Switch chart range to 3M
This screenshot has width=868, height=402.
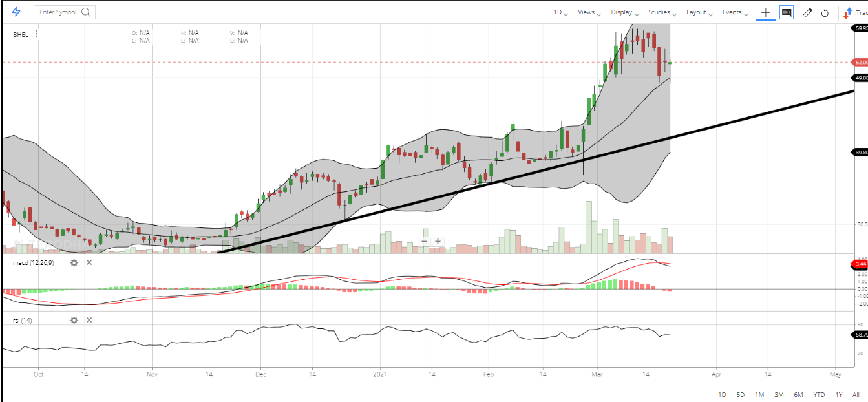click(x=779, y=394)
